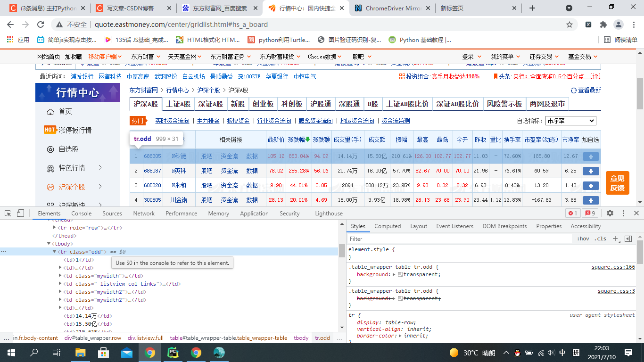
Task: Open a new browser tab
Action: pyautogui.click(x=532, y=8)
